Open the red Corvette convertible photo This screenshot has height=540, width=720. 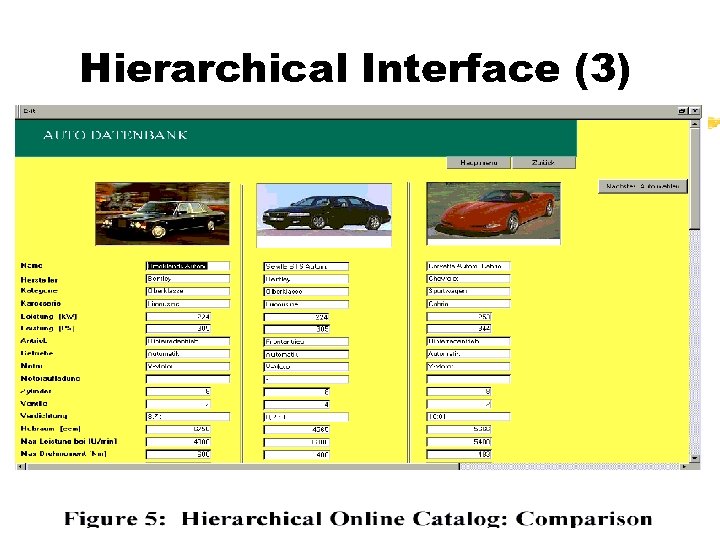[494, 214]
